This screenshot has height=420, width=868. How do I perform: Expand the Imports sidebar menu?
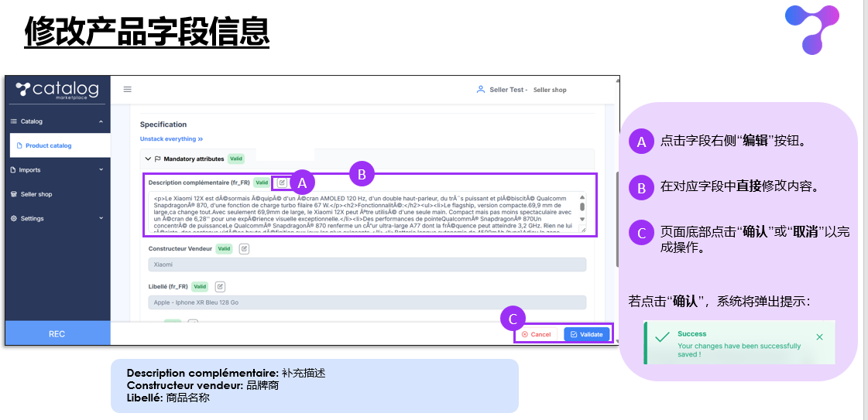[x=101, y=170]
